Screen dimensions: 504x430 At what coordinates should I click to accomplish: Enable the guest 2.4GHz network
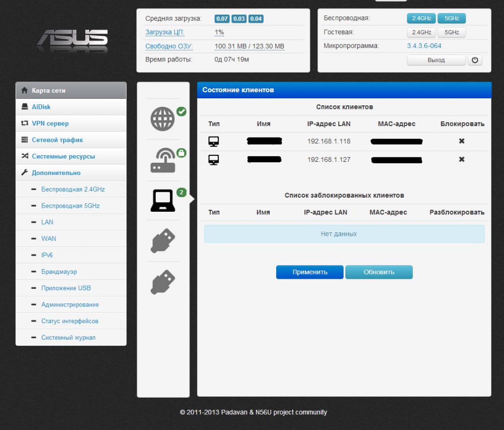tap(421, 32)
